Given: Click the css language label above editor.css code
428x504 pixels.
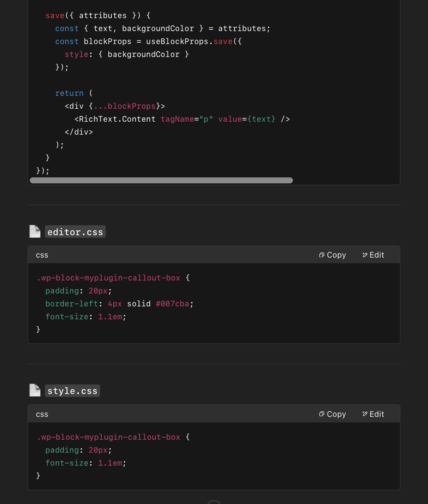Looking at the screenshot, I should click(42, 255).
